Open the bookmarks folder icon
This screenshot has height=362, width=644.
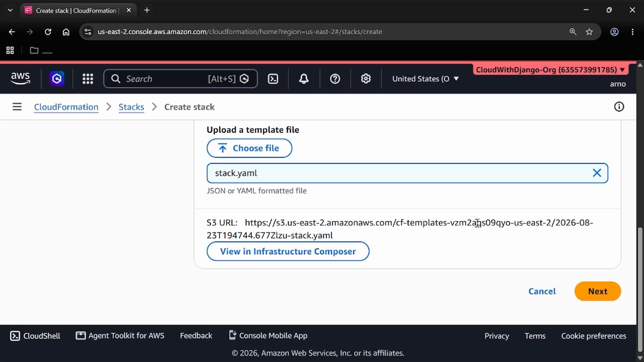[x=34, y=51]
